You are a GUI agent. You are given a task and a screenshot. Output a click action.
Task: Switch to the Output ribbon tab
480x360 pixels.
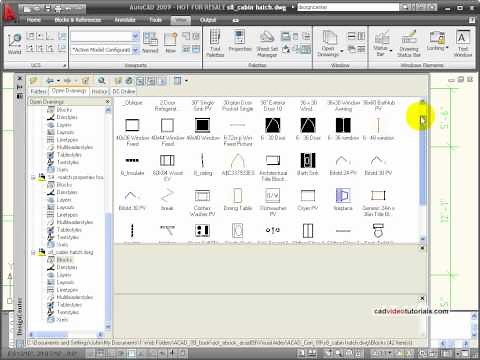[x=208, y=20]
